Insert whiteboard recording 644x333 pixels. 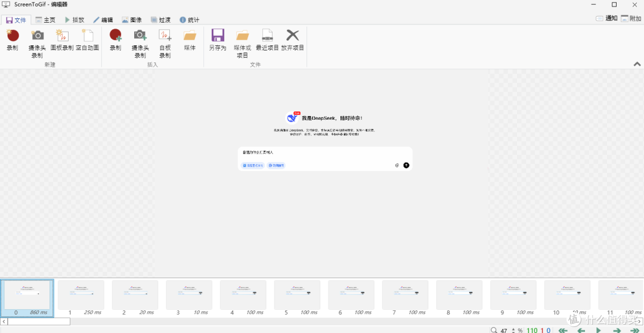click(x=165, y=43)
